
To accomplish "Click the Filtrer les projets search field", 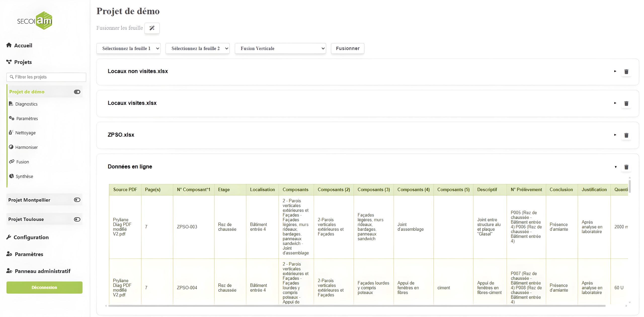I will pyautogui.click(x=46, y=77).
